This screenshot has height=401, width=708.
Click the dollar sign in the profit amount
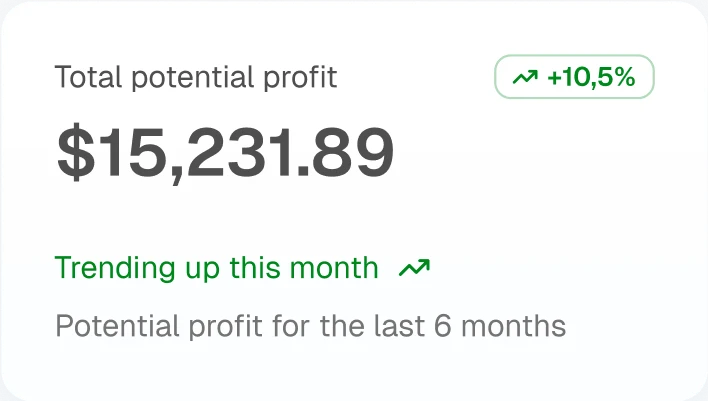click(74, 154)
